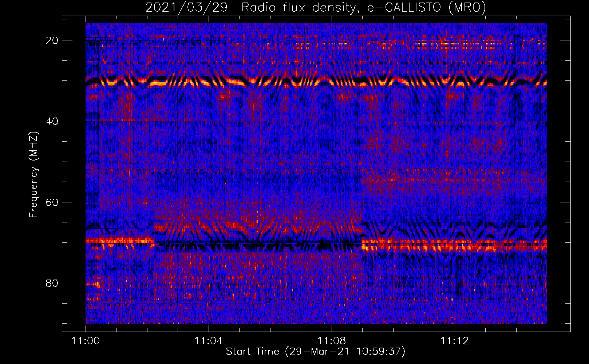The image size is (589, 364).
Task: Click the 20 frequency tick label
Action: click(52, 40)
